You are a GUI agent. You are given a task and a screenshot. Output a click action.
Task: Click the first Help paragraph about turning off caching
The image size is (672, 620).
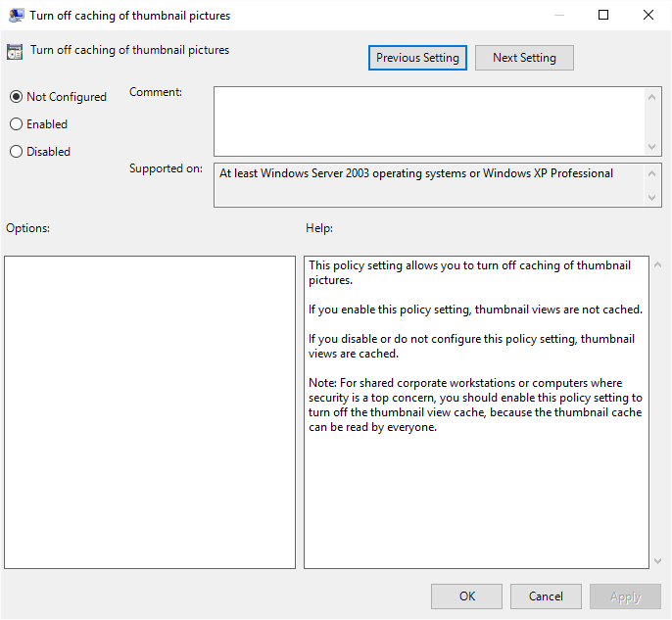[x=470, y=272]
